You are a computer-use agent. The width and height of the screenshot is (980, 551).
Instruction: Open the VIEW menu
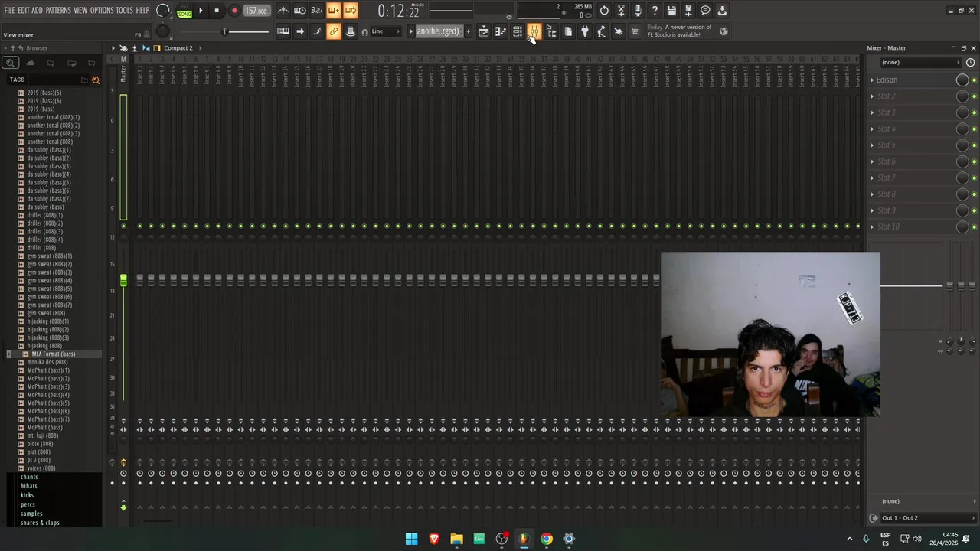(x=80, y=11)
